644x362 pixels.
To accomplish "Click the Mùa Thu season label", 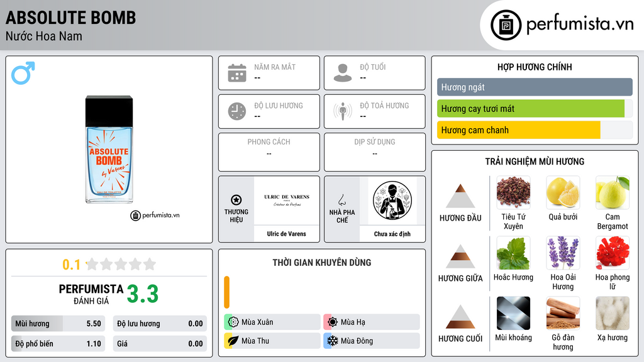I will [255, 341].
